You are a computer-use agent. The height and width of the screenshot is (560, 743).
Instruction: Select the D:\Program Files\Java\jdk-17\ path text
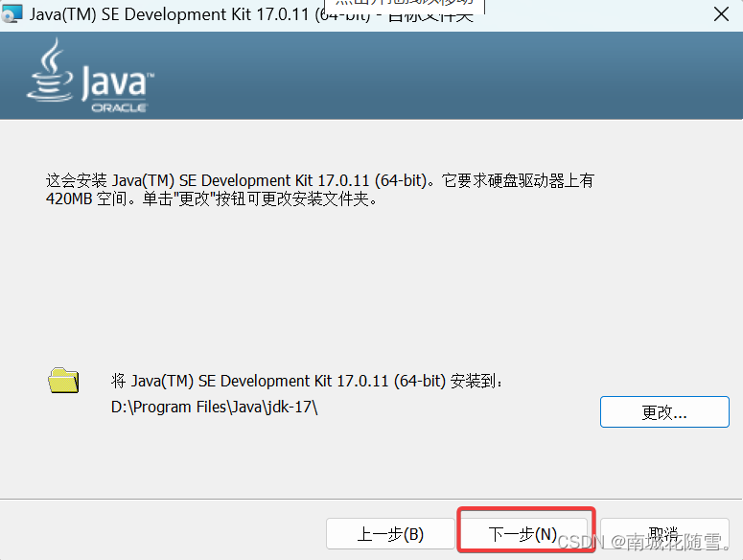pos(214,407)
